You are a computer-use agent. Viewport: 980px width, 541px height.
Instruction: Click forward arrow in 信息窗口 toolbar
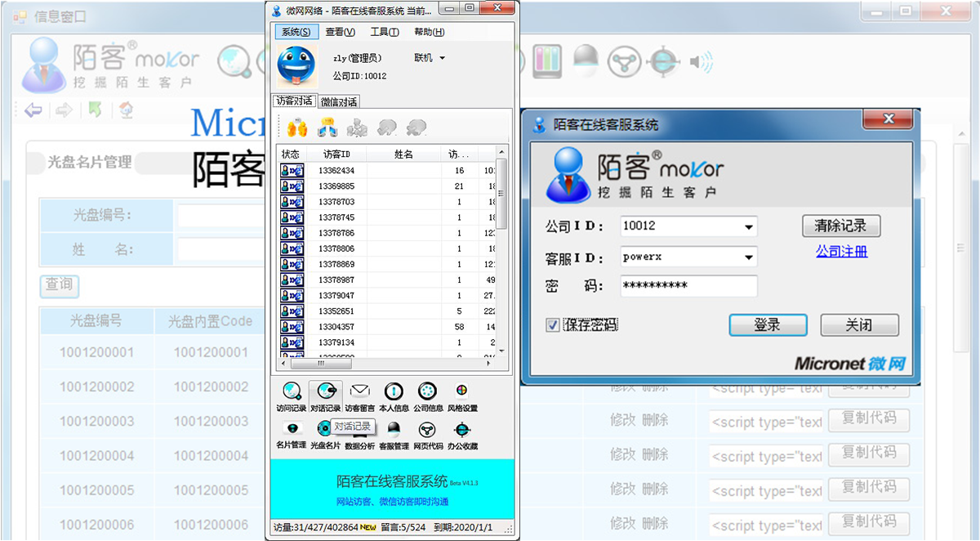click(x=64, y=110)
